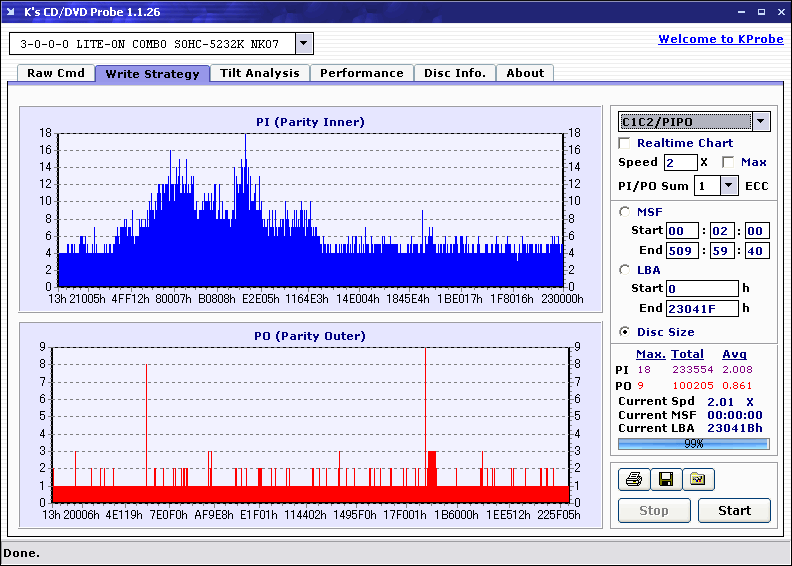The width and height of the screenshot is (792, 566).
Task: Select the MSF radio button
Action: click(625, 212)
